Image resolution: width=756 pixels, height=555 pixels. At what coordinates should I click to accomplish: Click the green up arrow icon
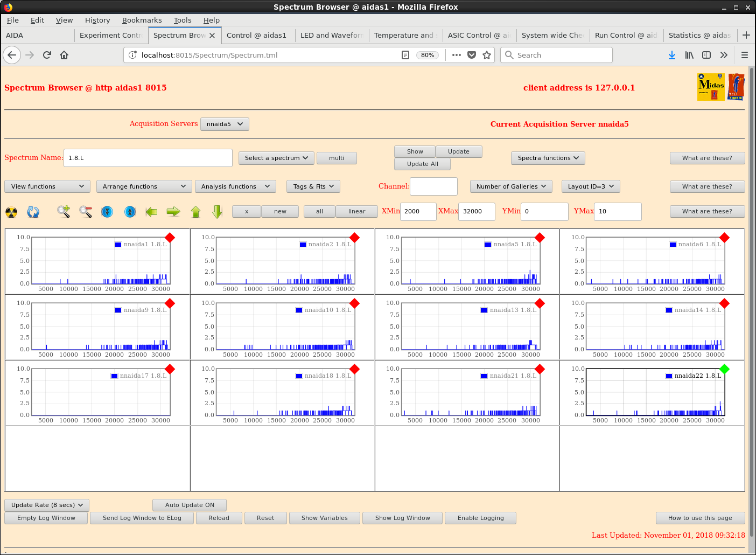tap(195, 212)
